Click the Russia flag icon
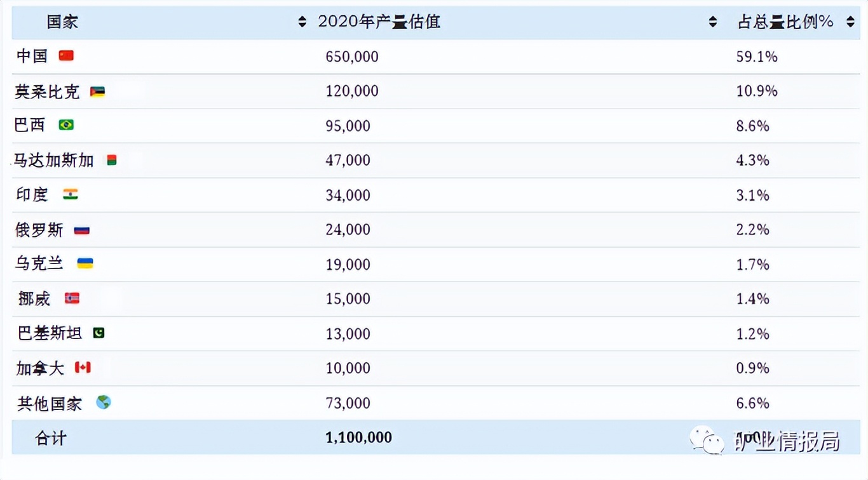Viewport: 868px width, 480px height. [x=82, y=230]
